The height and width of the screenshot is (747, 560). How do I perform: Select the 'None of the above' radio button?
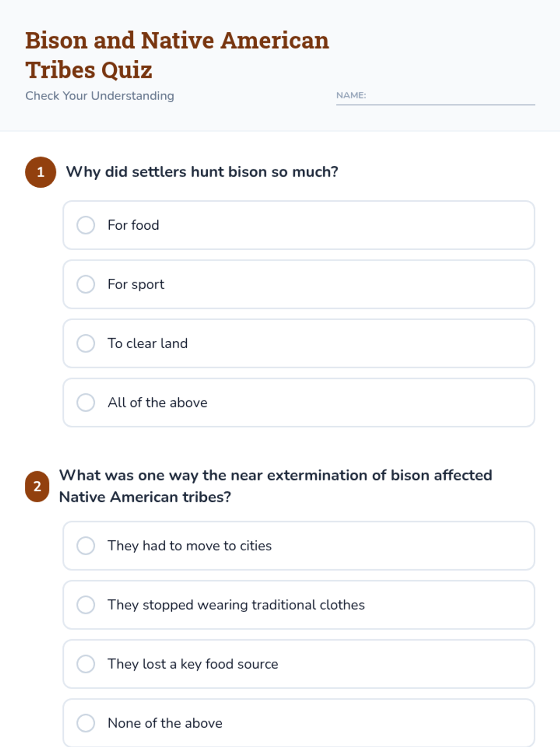click(86, 723)
